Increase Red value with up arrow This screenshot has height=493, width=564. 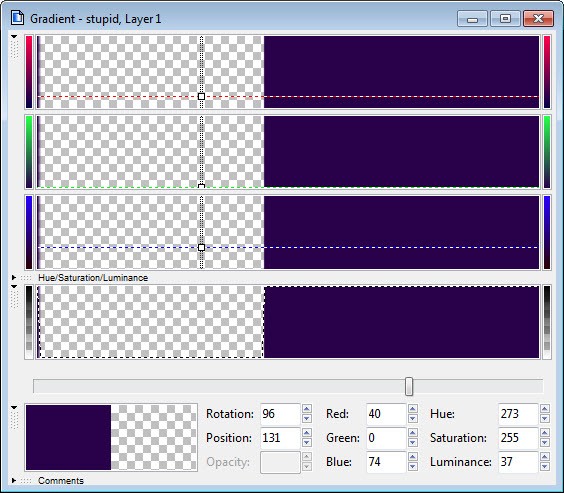pos(413,409)
